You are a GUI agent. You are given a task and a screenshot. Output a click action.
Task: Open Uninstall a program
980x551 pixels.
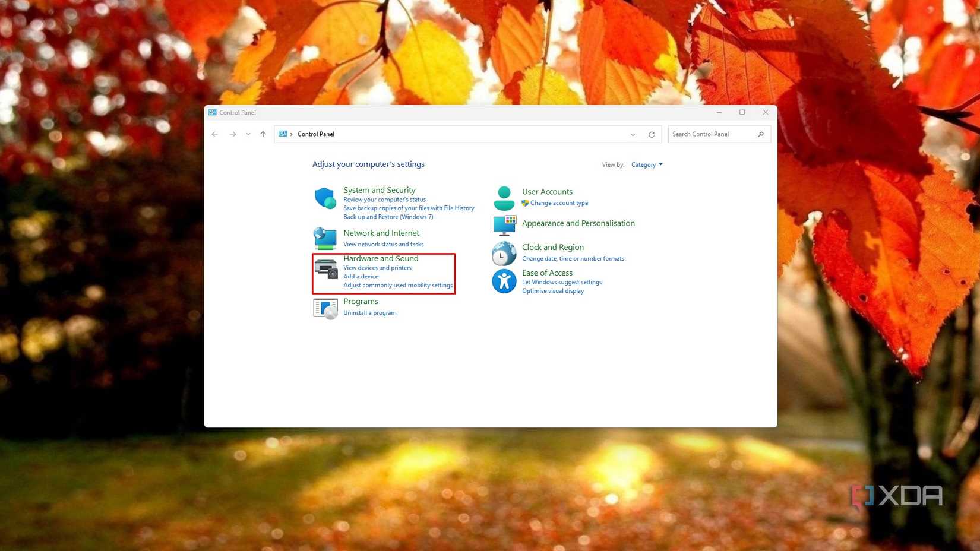pyautogui.click(x=369, y=312)
